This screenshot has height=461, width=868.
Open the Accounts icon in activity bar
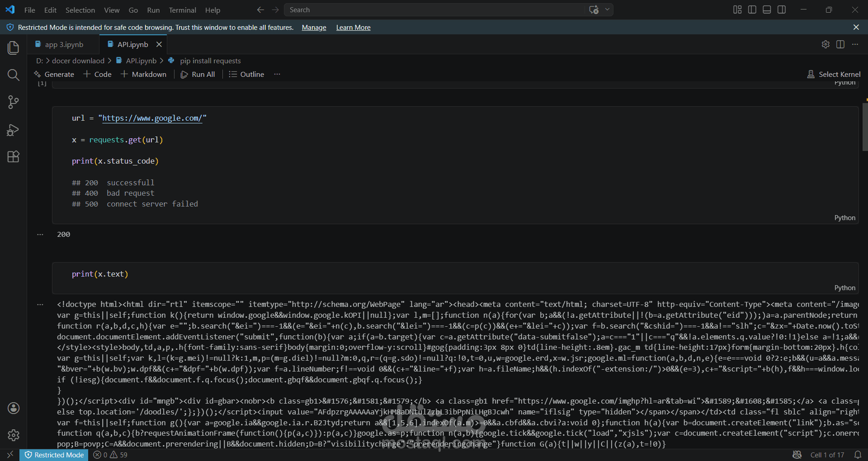(13, 408)
